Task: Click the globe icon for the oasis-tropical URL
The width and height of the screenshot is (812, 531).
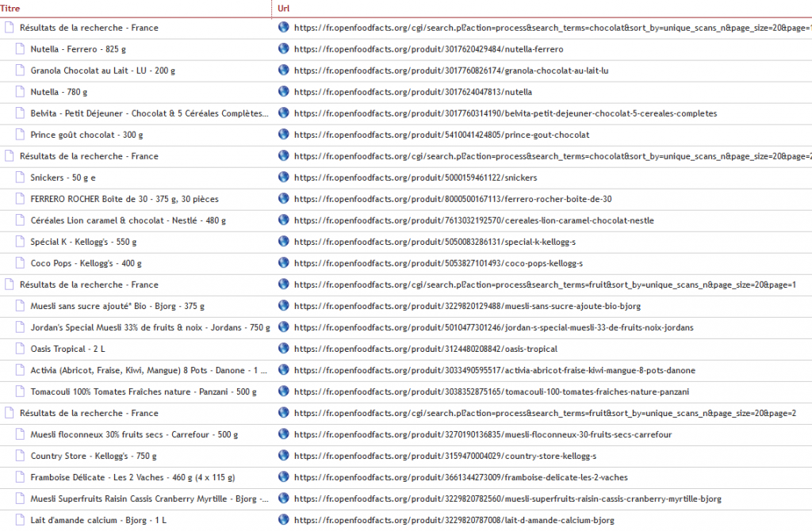Action: coord(284,349)
